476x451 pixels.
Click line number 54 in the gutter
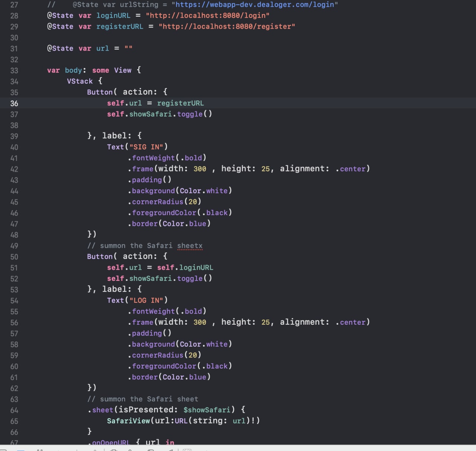pyautogui.click(x=14, y=301)
